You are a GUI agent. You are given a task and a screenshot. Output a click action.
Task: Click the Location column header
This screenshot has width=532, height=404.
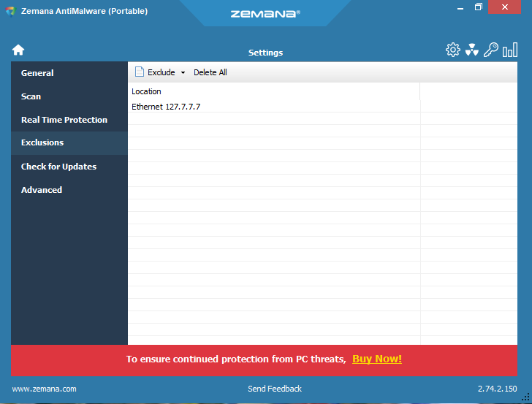(274, 91)
